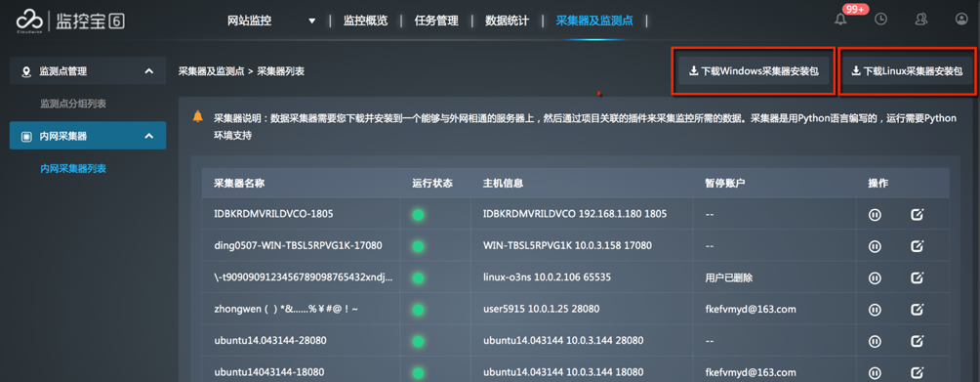The height and width of the screenshot is (382, 980).
Task: Open the 网站监控 dropdown arrow
Action: tap(312, 21)
